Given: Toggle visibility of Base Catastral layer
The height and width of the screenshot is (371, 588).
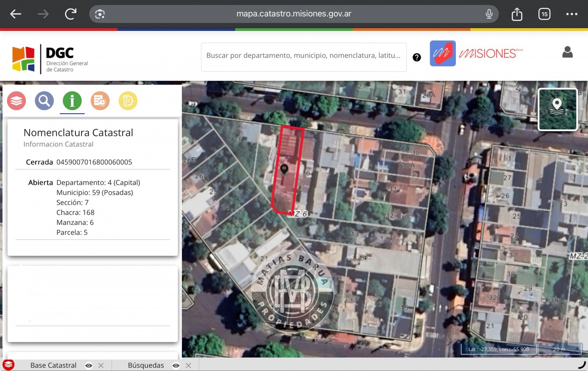Looking at the screenshot, I should tap(89, 366).
